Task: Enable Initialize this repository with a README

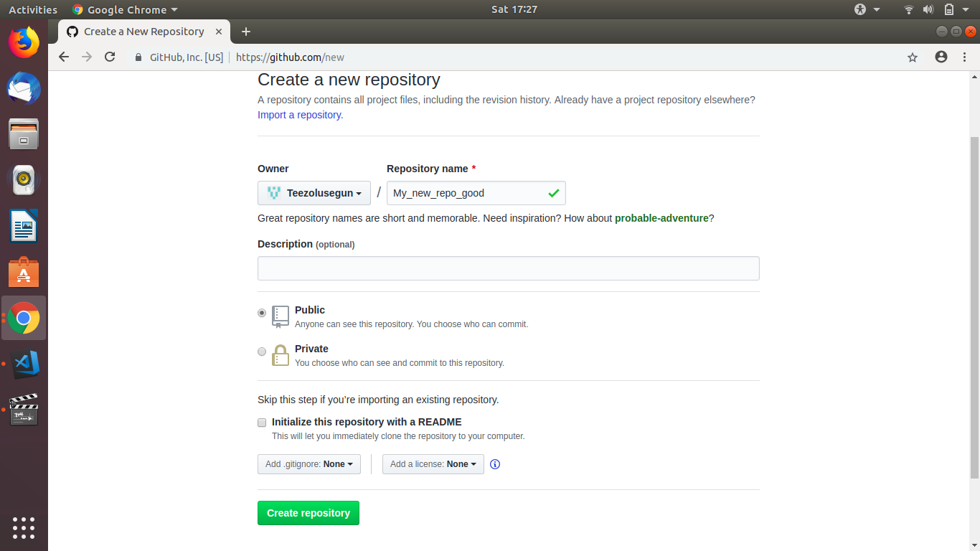Action: (x=262, y=423)
